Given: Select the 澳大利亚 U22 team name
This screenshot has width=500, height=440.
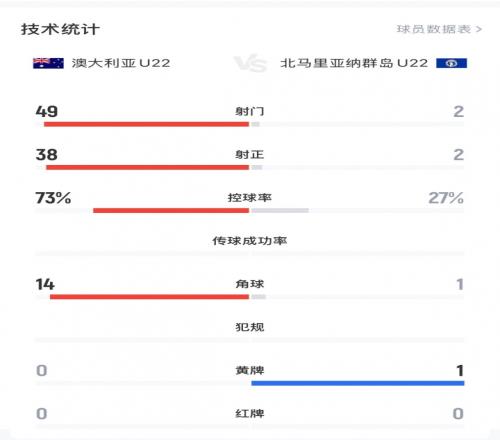Looking at the screenshot, I should (121, 63).
